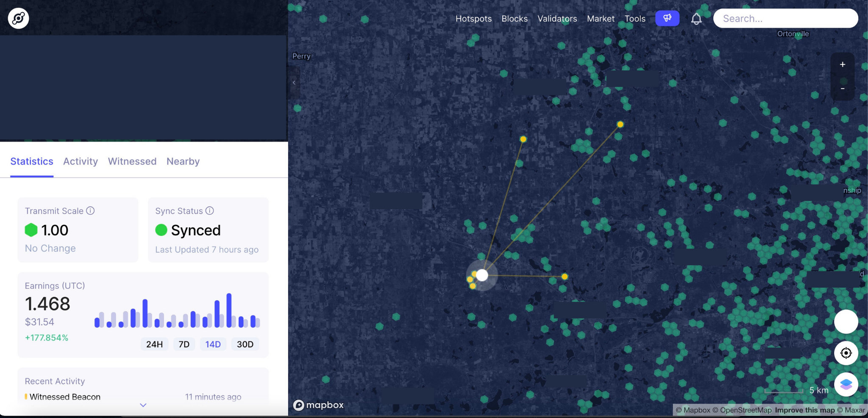Click the Search input field
The image size is (868, 418).
coord(785,19)
